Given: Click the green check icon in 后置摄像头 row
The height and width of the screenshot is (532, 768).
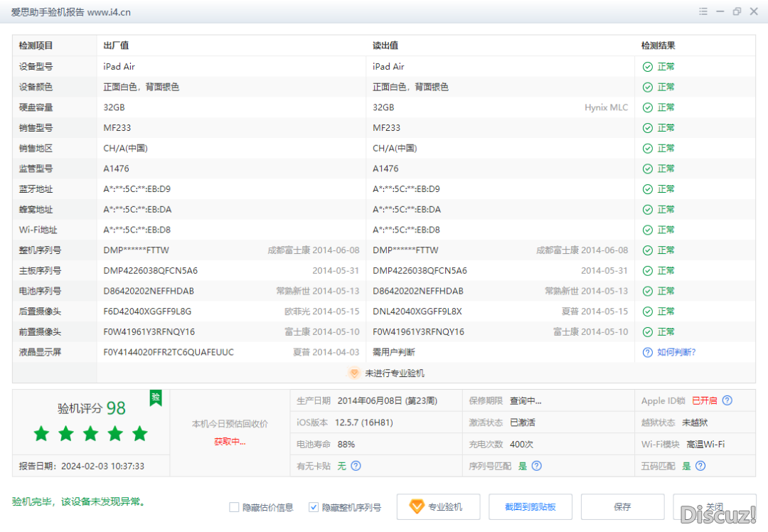Looking at the screenshot, I should tap(648, 312).
